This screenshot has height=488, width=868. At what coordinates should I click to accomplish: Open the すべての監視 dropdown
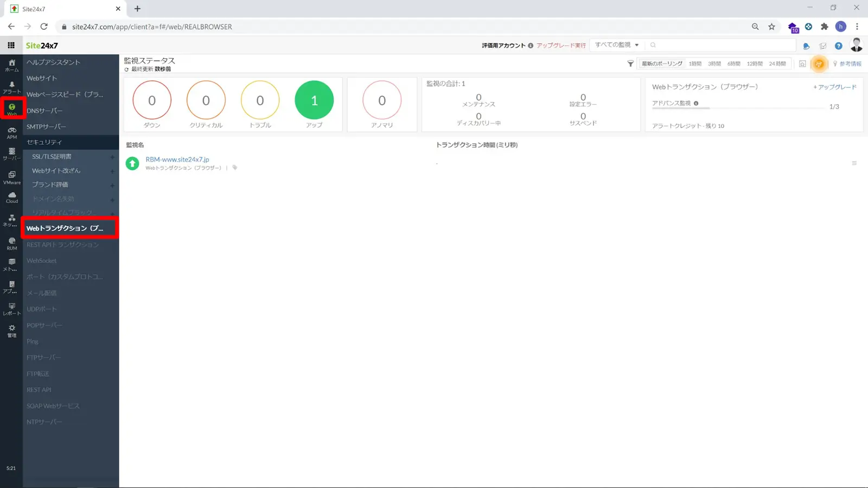(x=617, y=45)
